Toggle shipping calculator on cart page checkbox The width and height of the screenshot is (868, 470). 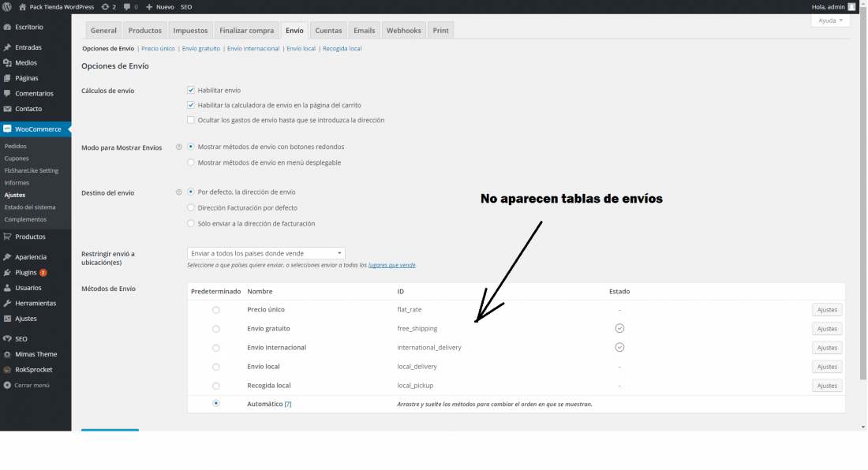(x=191, y=105)
